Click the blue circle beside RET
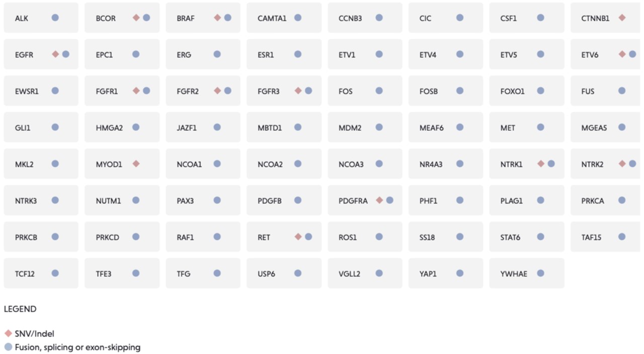 [308, 237]
